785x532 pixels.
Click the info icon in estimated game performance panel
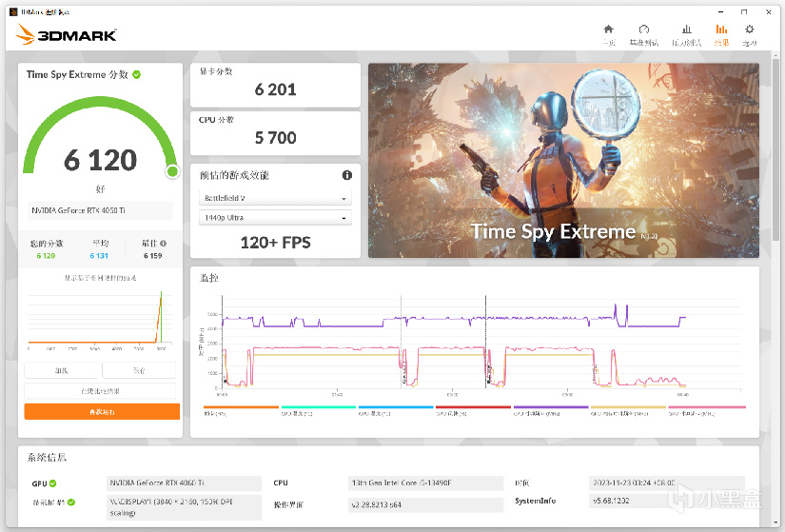click(347, 175)
